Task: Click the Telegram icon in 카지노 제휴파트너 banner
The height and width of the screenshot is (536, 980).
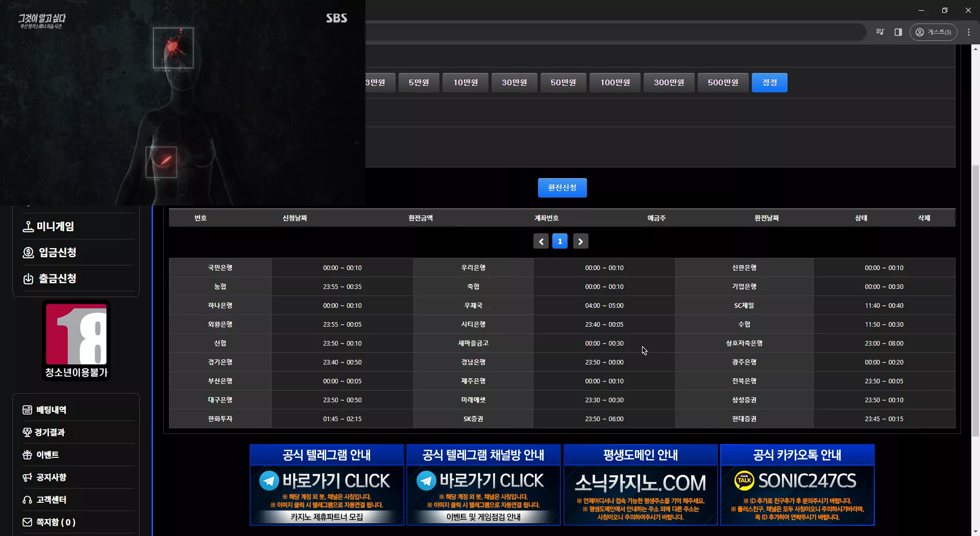Action: 269,480
